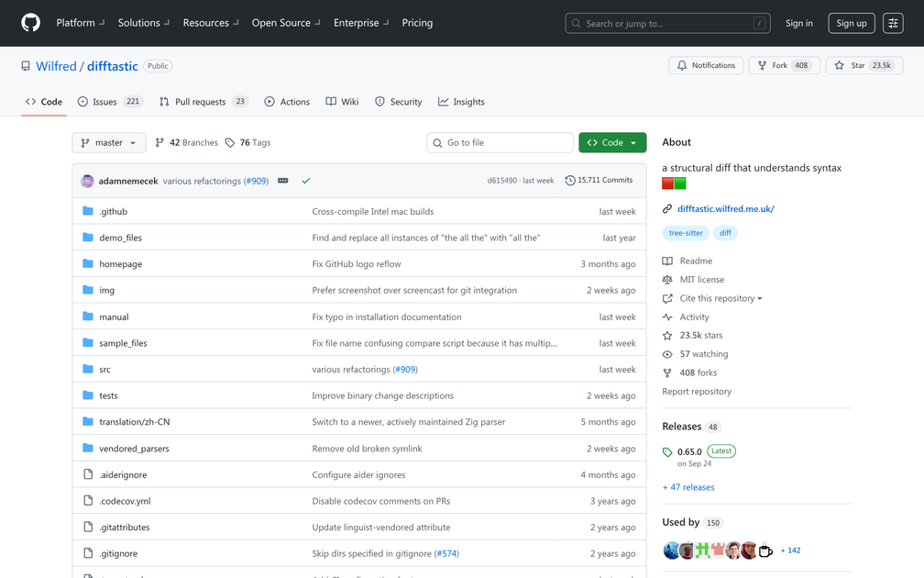Open the 15,711 Commits history
Screen dimensions: 924x578
(599, 181)
